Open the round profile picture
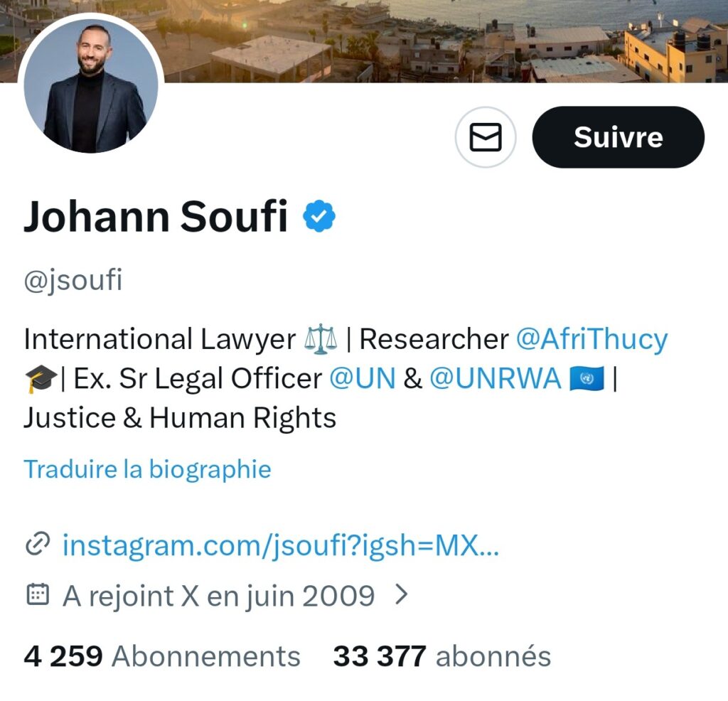Viewport: 728px width, 701px height. pyautogui.click(x=91, y=86)
